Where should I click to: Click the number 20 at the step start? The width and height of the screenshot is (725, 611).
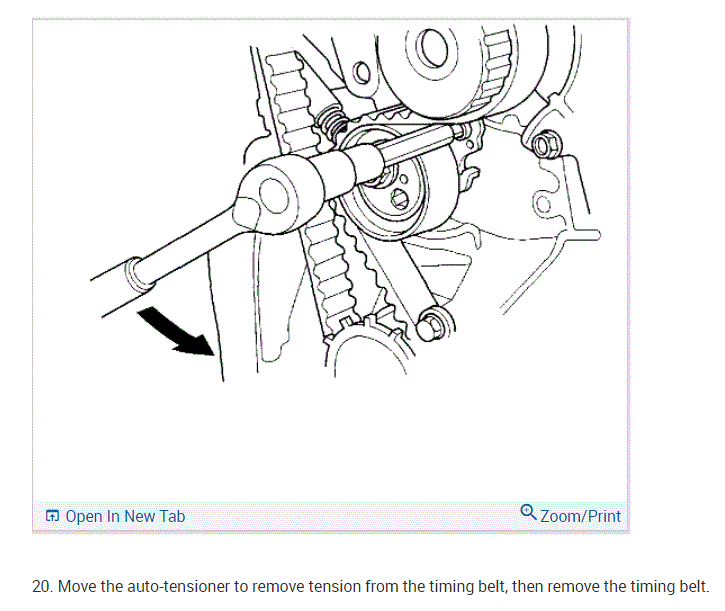point(42,586)
